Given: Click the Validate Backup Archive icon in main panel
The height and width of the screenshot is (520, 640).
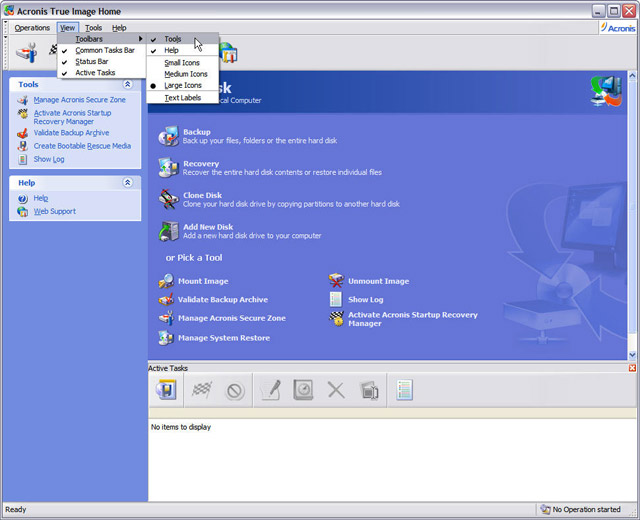Looking at the screenshot, I should pos(166,300).
